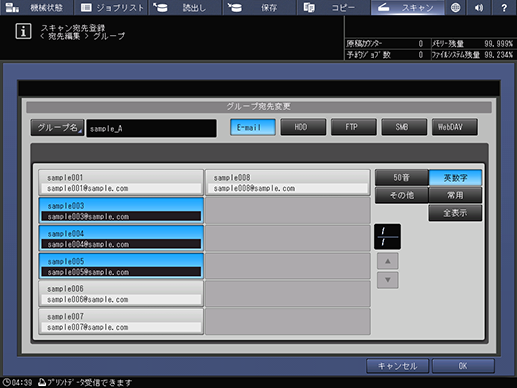Click the 1/1 page indicator
Image resolution: width=517 pixels, height=388 pixels.
pyautogui.click(x=387, y=237)
